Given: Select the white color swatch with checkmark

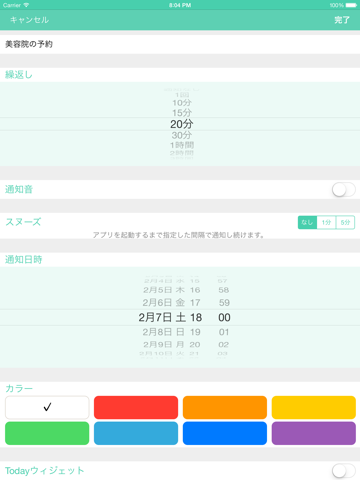Looking at the screenshot, I should click(47, 407).
